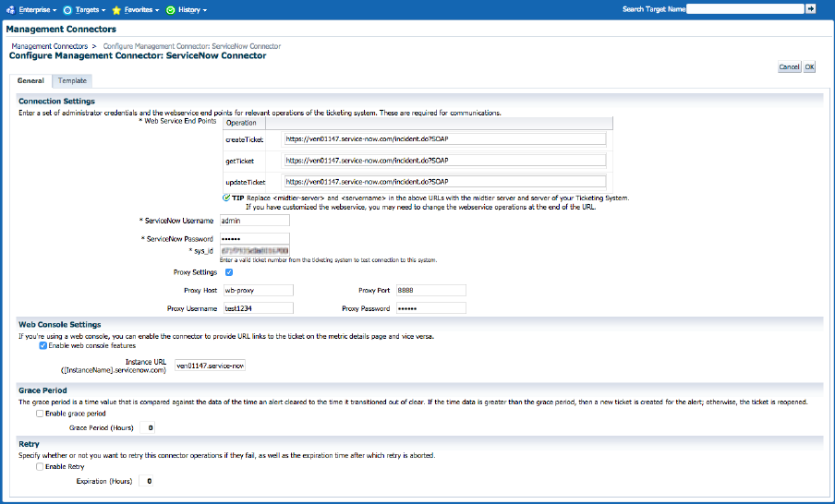
Task: Click the Proxy Password field
Action: click(430, 308)
